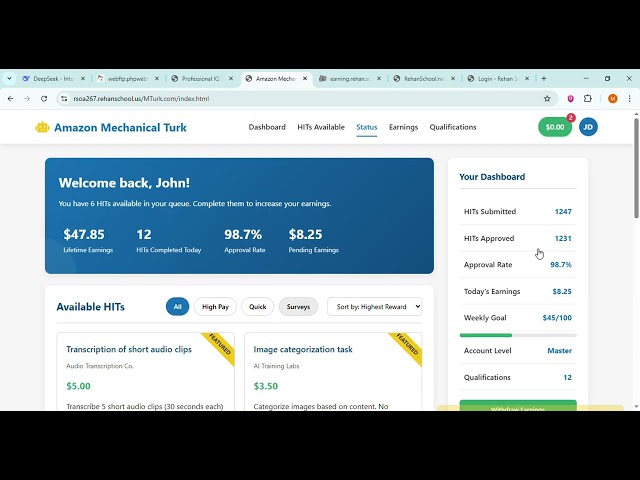Screen dimensions: 640x480
Task: Open the Earnings nav link
Action: tap(403, 127)
